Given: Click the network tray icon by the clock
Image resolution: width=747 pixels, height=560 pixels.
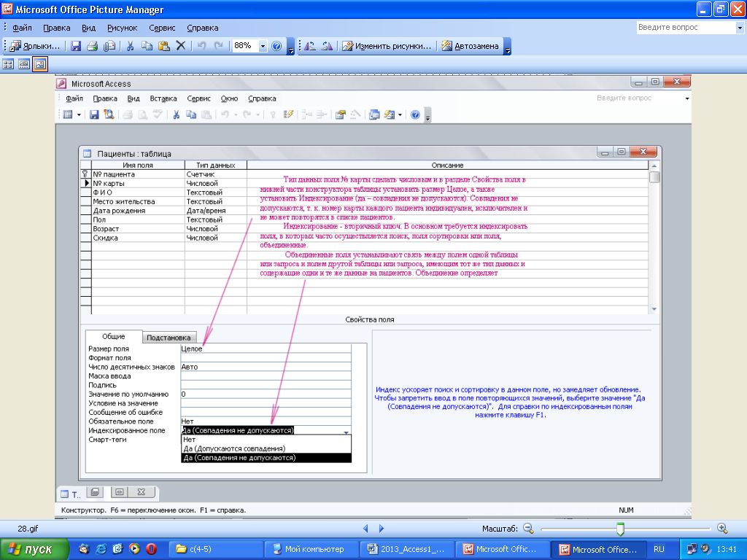Looking at the screenshot, I should click(692, 549).
